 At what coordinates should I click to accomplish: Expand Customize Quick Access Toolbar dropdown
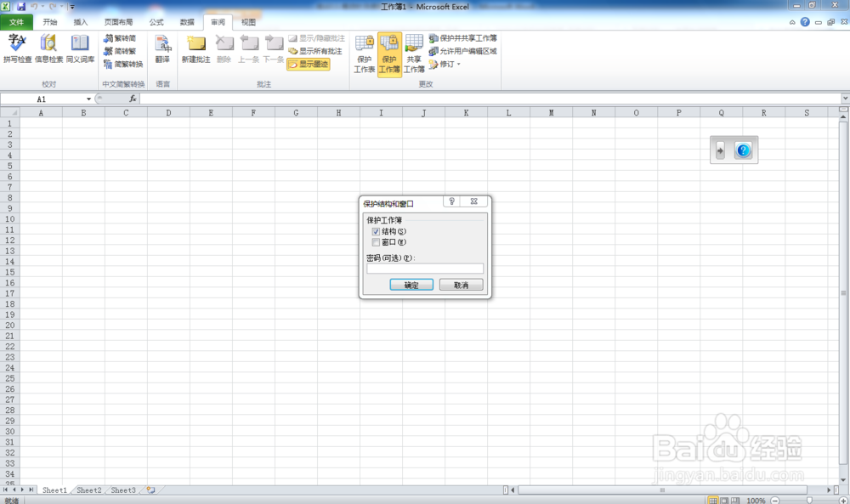tap(72, 7)
